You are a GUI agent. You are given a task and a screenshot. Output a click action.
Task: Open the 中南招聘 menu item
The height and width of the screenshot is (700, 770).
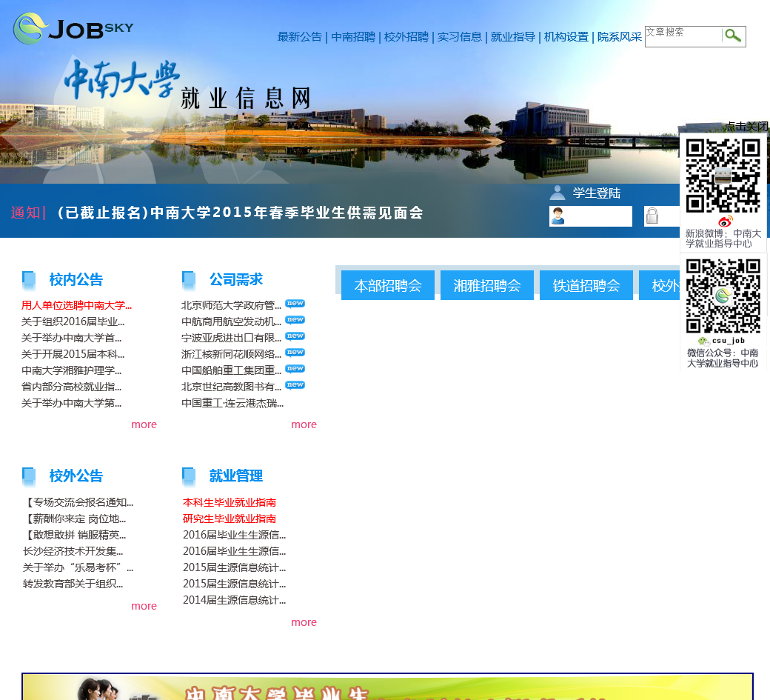tap(353, 37)
